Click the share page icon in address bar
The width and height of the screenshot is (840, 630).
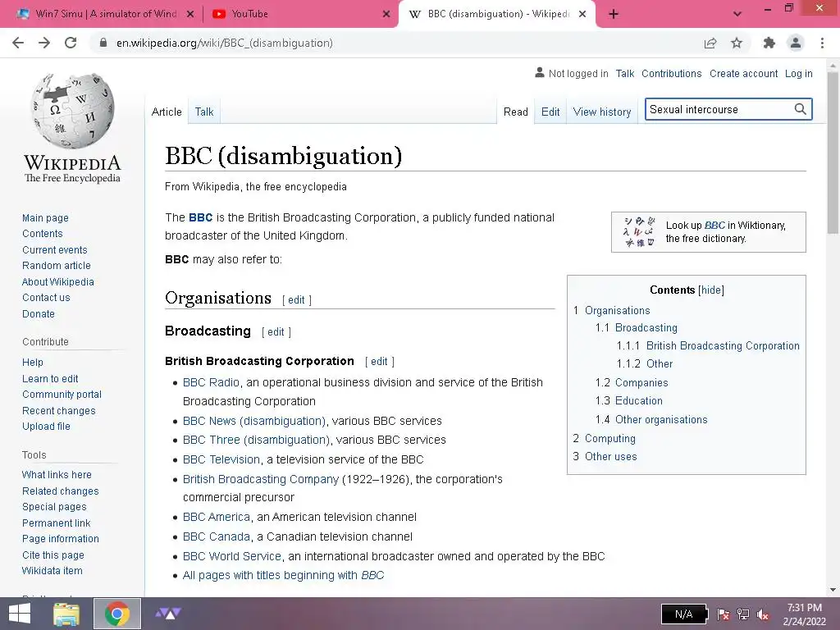coord(710,43)
